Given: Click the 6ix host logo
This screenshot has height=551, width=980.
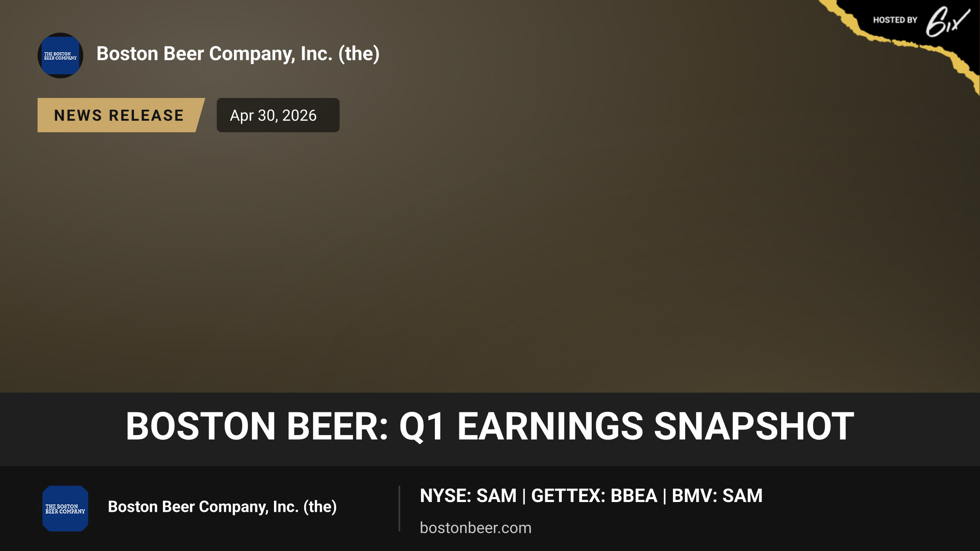Looking at the screenshot, I should tap(947, 22).
